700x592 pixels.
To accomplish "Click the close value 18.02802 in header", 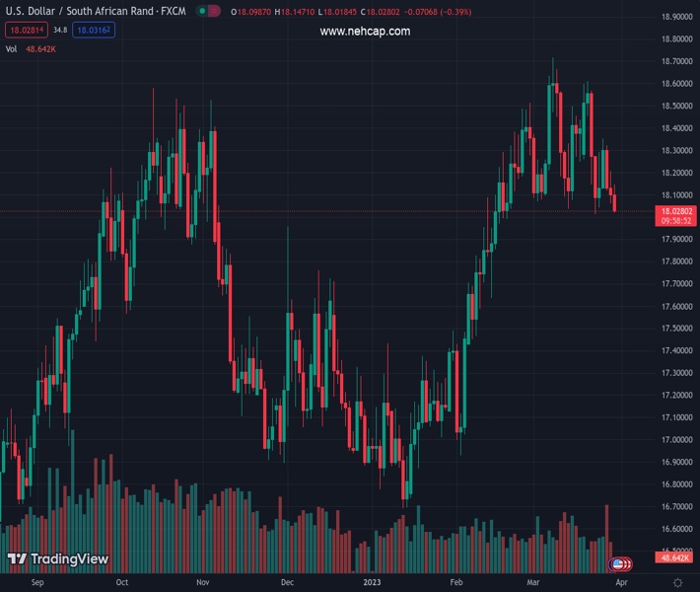I will coord(384,12).
